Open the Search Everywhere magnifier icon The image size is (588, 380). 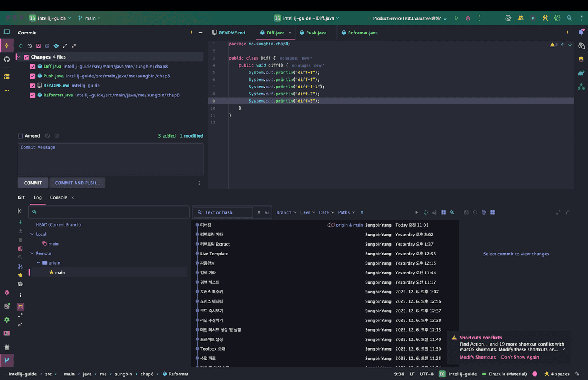click(x=570, y=18)
